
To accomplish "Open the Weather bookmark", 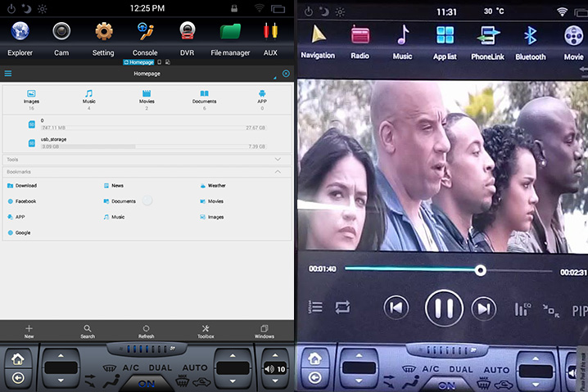I will coord(213,186).
